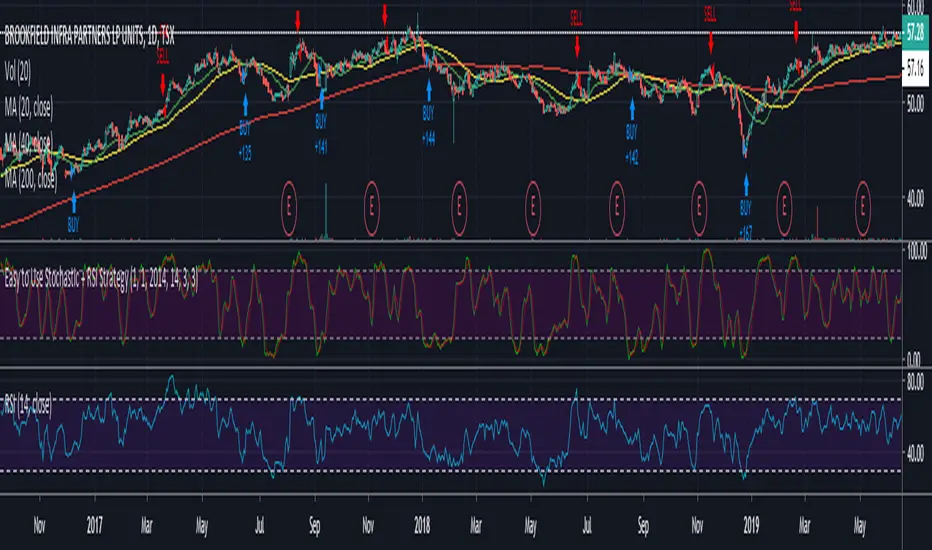This screenshot has height=550, width=932.
Task: Select the RSI (14, close) legend
Action: point(27,405)
